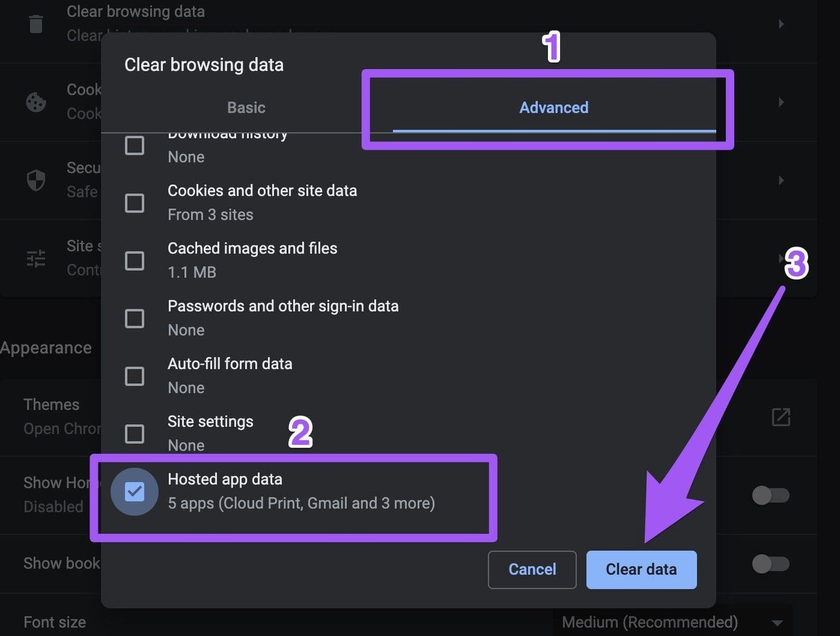
Task: Click the trash icon beside Clear browsing data
Action: 36,24
